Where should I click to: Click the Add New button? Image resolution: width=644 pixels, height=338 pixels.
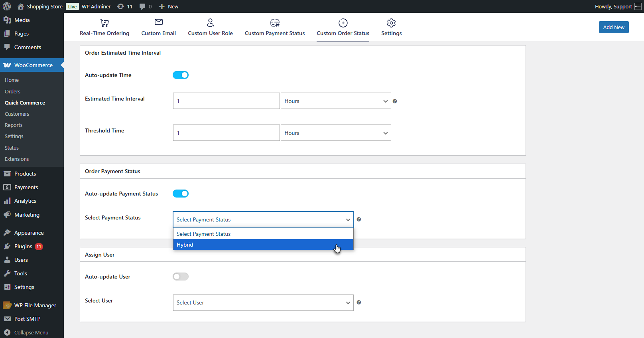point(613,27)
